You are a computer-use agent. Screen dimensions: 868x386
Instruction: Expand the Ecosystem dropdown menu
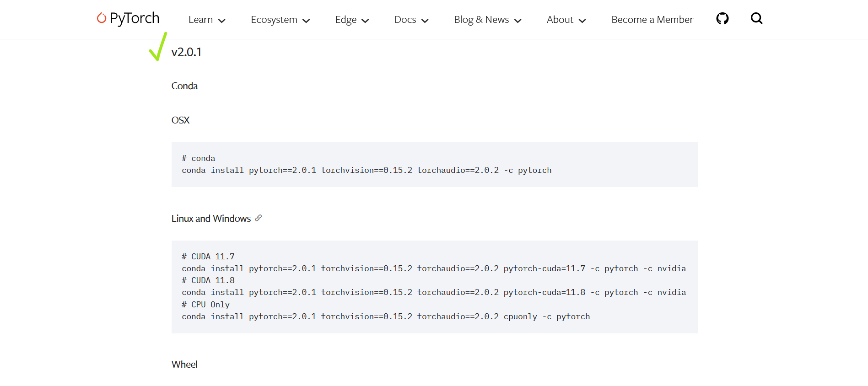click(280, 20)
